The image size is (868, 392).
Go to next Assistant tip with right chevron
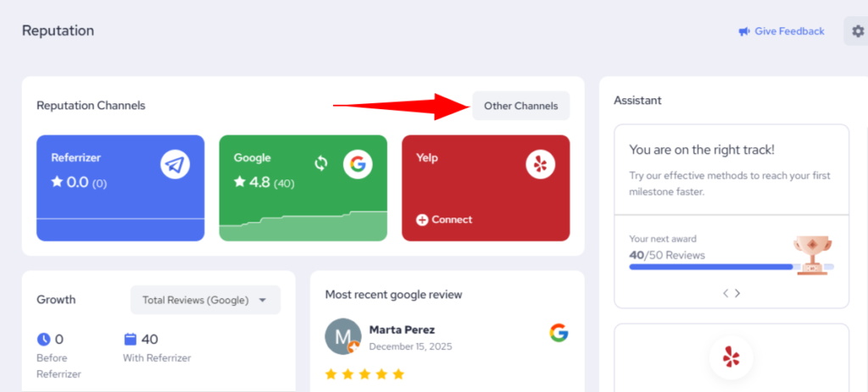[737, 293]
